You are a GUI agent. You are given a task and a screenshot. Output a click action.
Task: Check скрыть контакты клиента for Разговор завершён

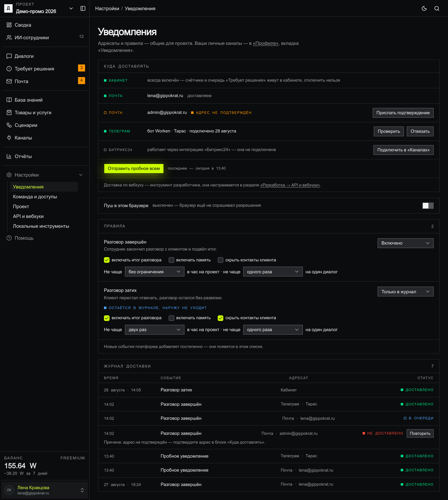[220, 260]
